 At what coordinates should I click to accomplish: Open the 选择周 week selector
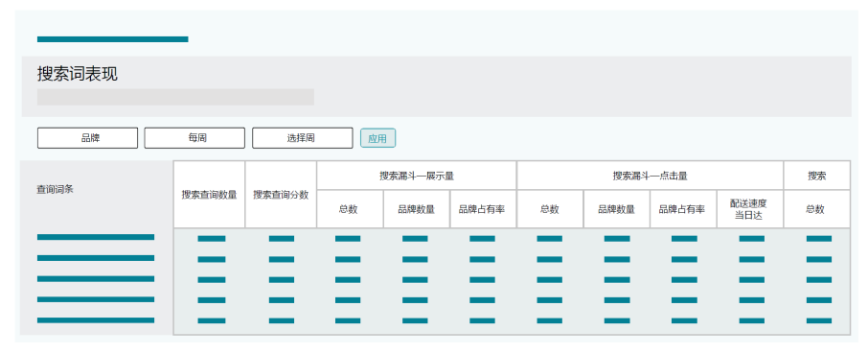302,138
